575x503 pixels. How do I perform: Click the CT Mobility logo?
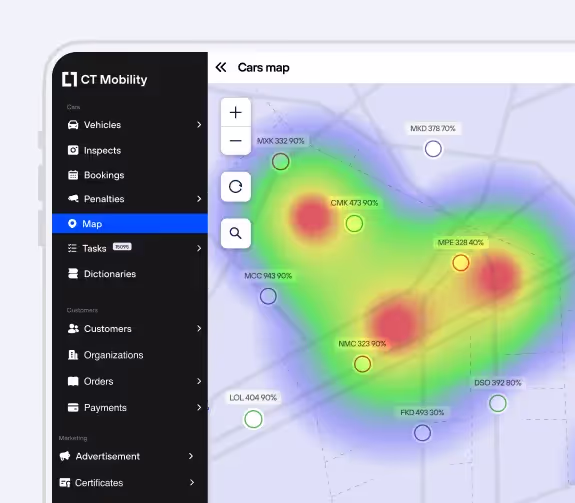[x=105, y=79]
